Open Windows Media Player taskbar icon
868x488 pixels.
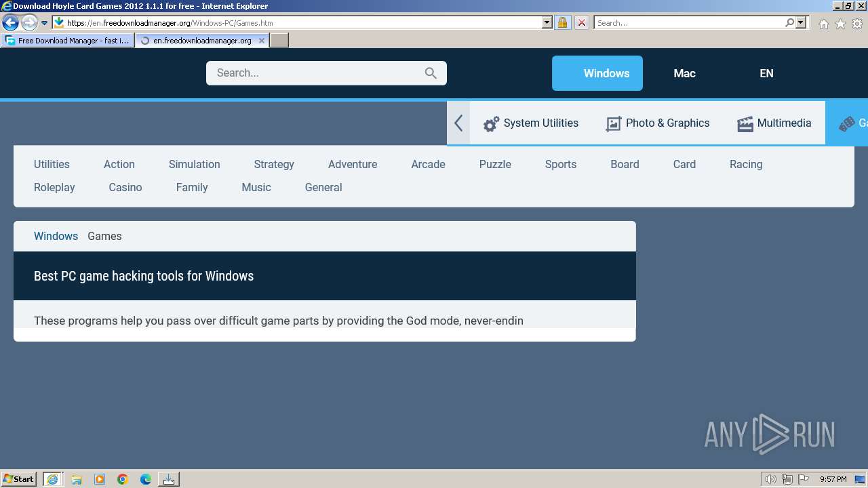(100, 479)
